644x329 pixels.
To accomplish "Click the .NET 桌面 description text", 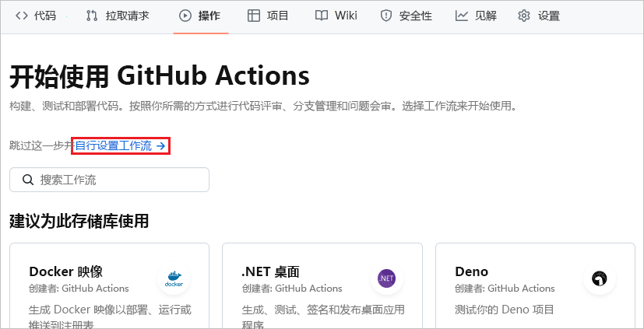I will click(x=323, y=317).
